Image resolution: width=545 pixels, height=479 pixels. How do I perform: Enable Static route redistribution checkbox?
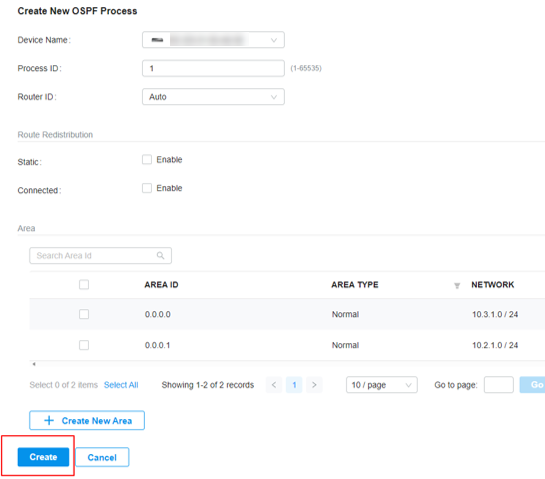147,160
